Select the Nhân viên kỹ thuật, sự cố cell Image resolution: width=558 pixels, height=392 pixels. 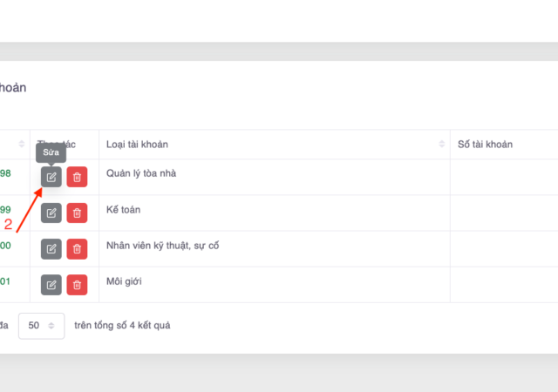pyautogui.click(x=162, y=246)
